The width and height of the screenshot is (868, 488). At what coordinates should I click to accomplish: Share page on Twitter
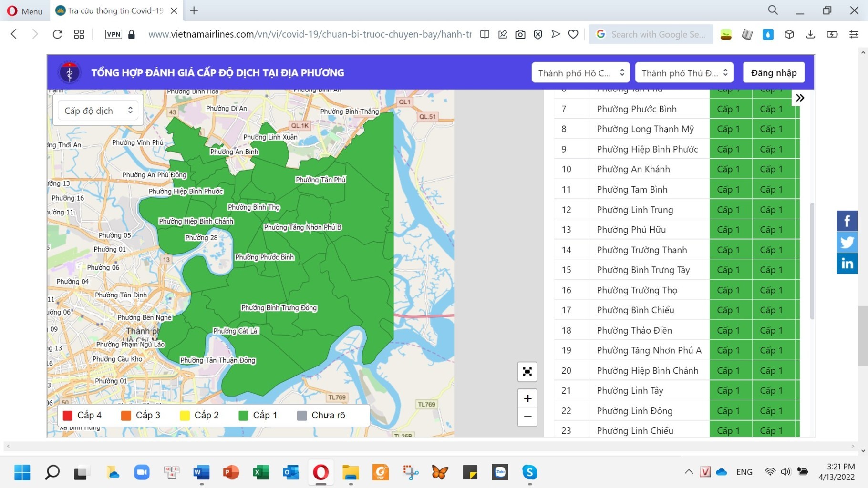[x=847, y=242]
